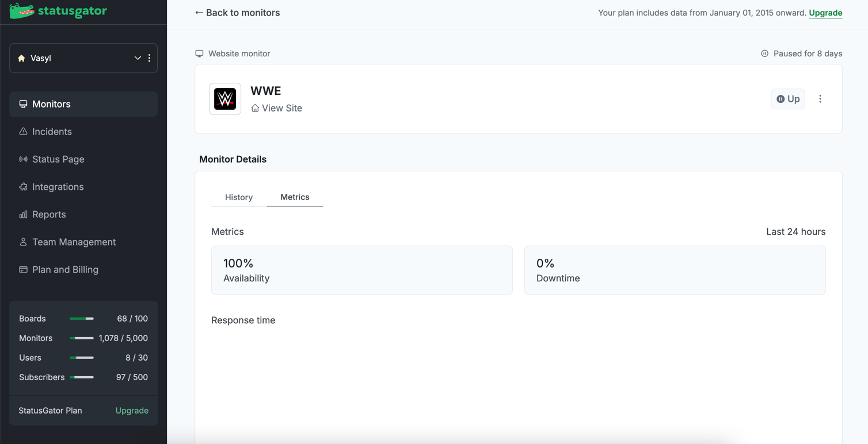Click the WWE monitor title
The width and height of the screenshot is (868, 444).
[x=266, y=91]
